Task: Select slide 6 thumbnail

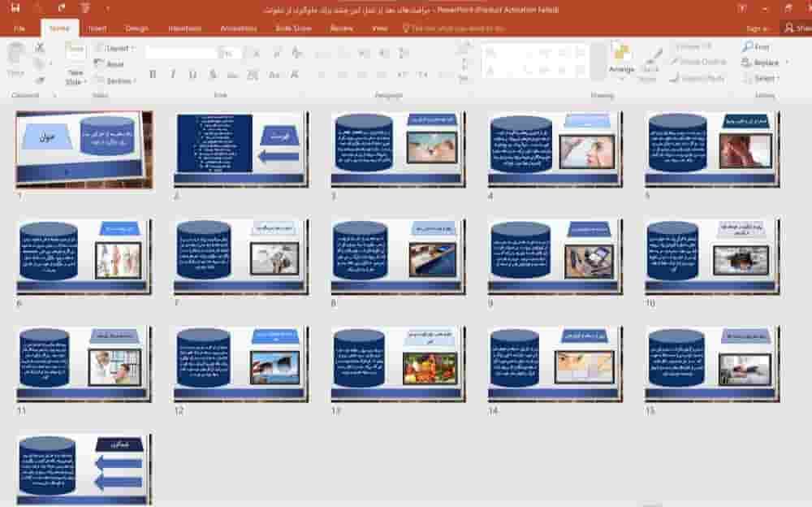Action: coord(84,257)
